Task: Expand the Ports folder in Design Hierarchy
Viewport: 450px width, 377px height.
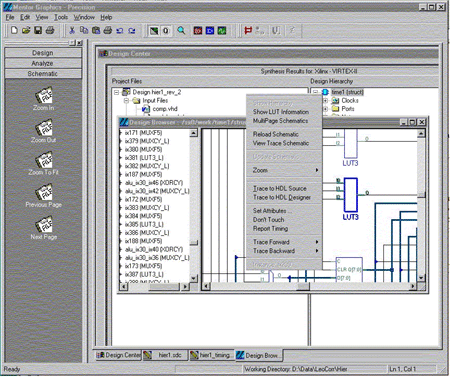Action: pos(326,109)
